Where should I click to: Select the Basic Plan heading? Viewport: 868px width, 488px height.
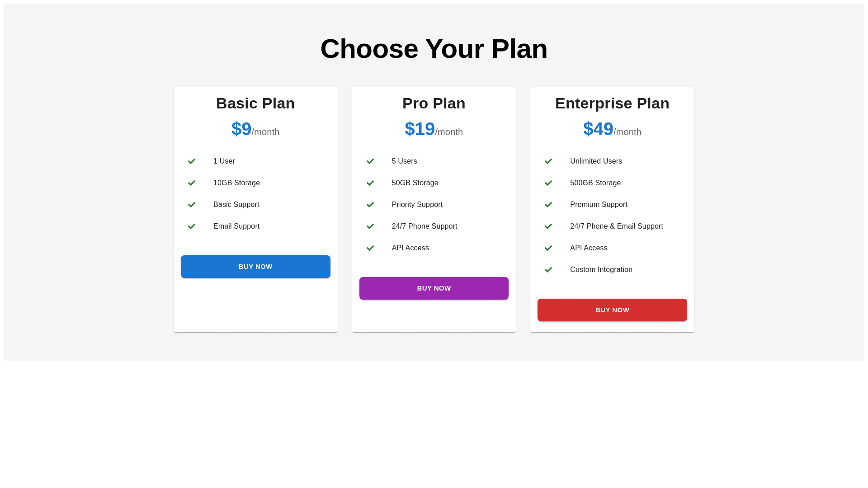pyautogui.click(x=255, y=103)
